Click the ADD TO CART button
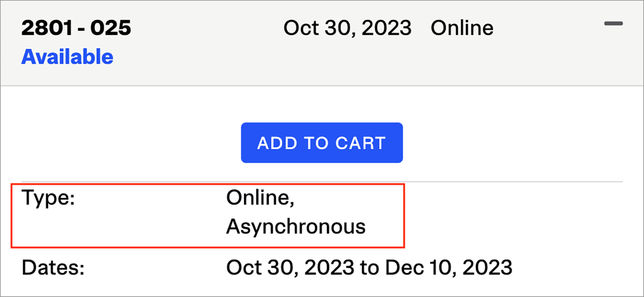This screenshot has height=297, width=644. pos(321,143)
